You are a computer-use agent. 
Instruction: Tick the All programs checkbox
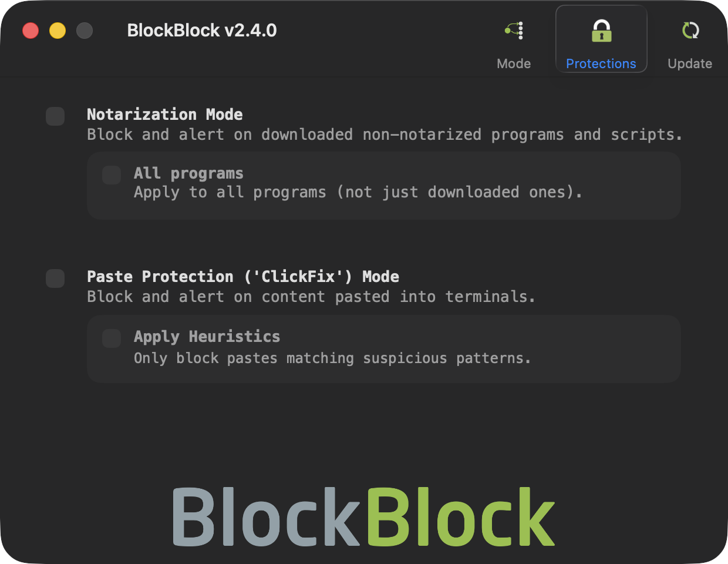[112, 175]
